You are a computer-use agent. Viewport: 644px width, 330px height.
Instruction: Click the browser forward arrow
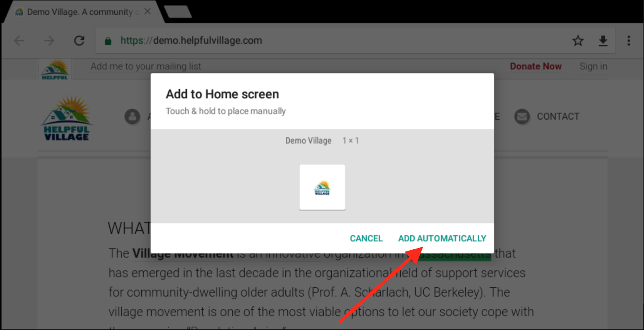(x=49, y=41)
